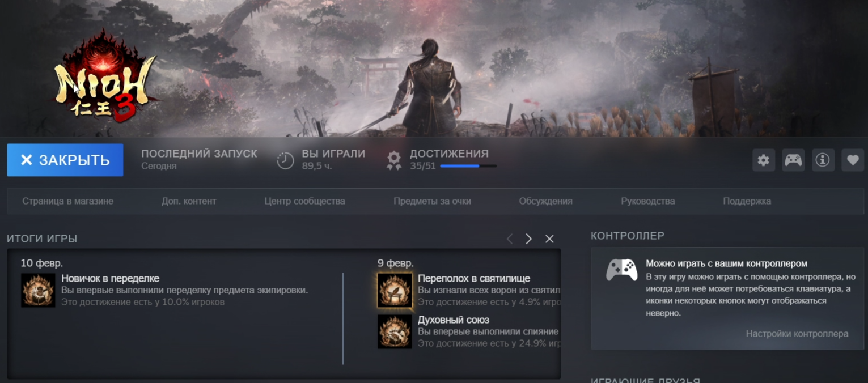868x383 pixels.
Task: Click the 9 февр. date label
Action: (395, 263)
